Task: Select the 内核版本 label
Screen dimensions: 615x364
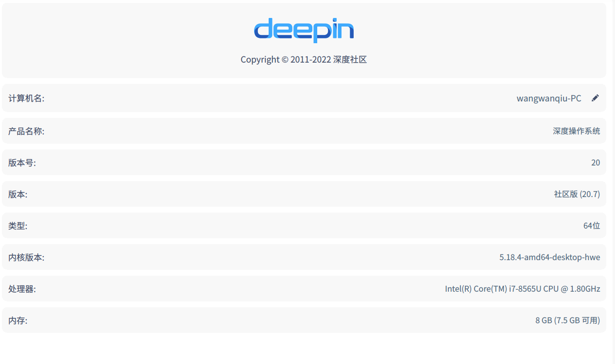Action: click(26, 257)
